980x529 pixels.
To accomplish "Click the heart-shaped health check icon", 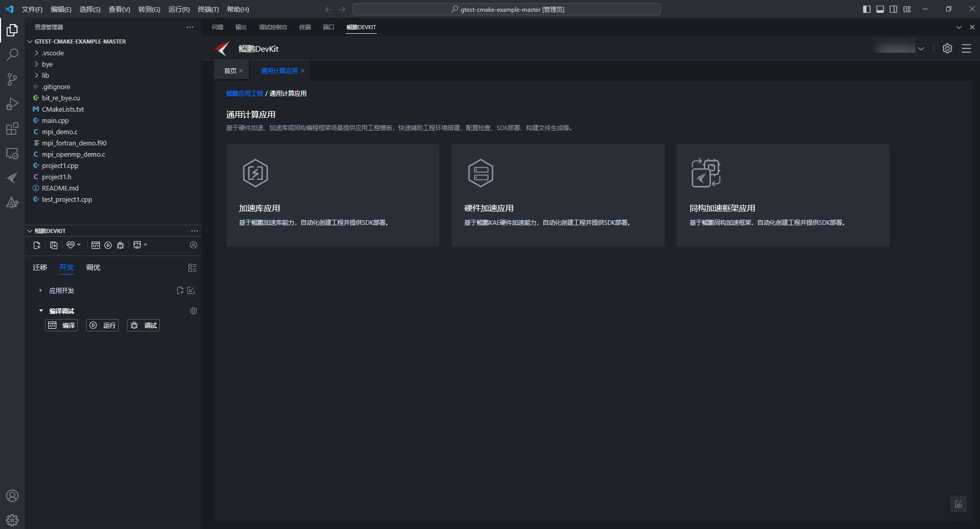I will tap(71, 245).
